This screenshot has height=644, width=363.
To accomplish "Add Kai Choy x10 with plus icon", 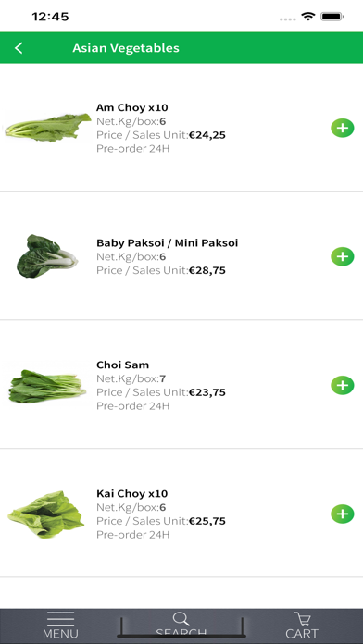I will coord(342,514).
